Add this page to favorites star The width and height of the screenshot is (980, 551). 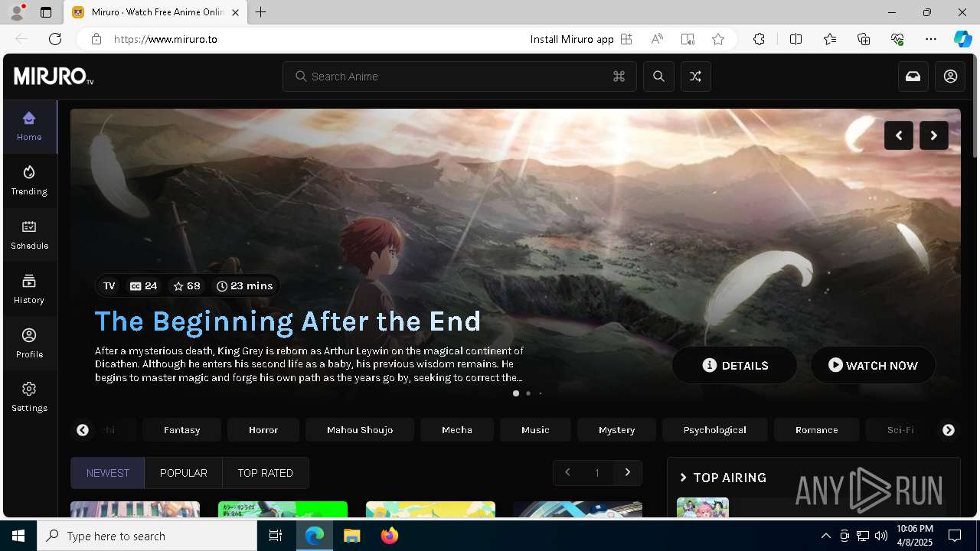(717, 39)
